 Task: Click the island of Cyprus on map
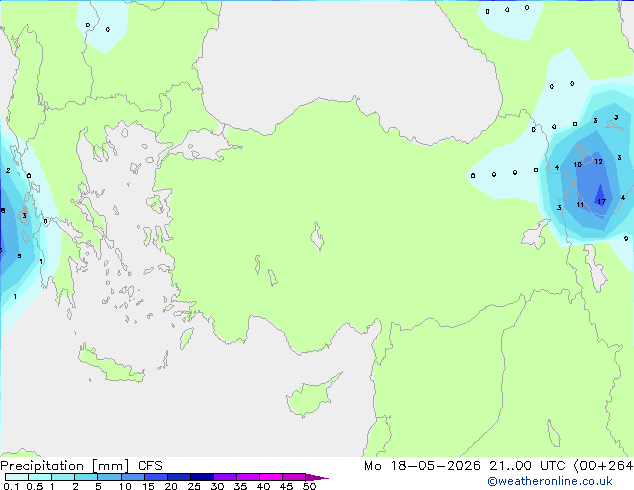coord(309,397)
